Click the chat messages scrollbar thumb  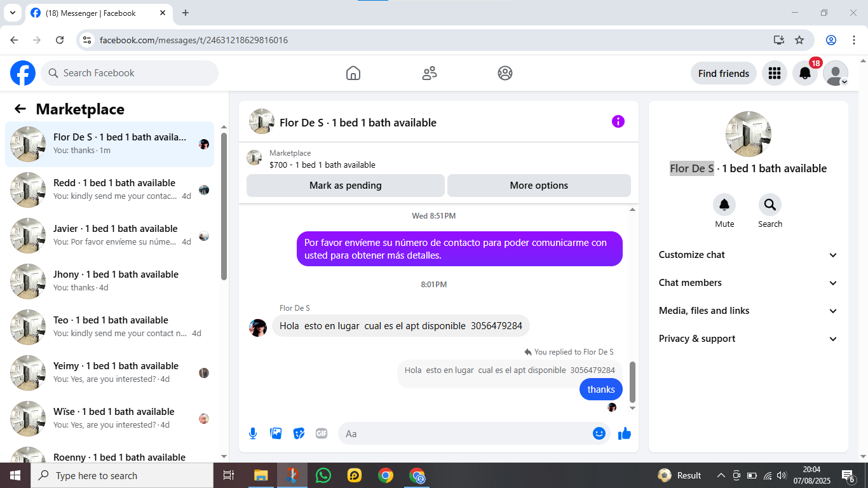click(x=632, y=382)
